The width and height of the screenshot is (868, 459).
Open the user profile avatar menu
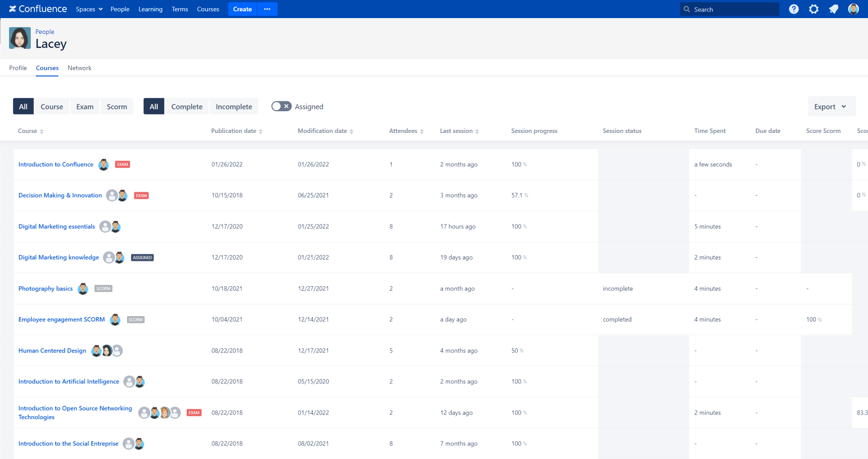854,9
